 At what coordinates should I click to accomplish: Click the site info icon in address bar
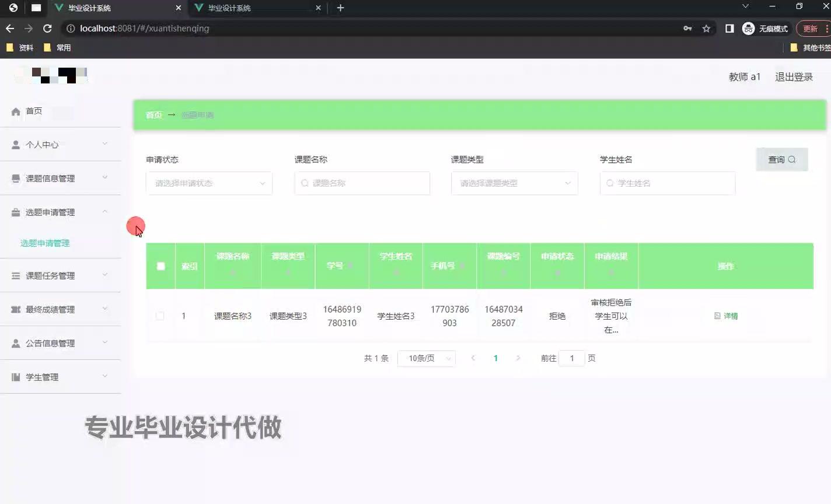(70, 28)
